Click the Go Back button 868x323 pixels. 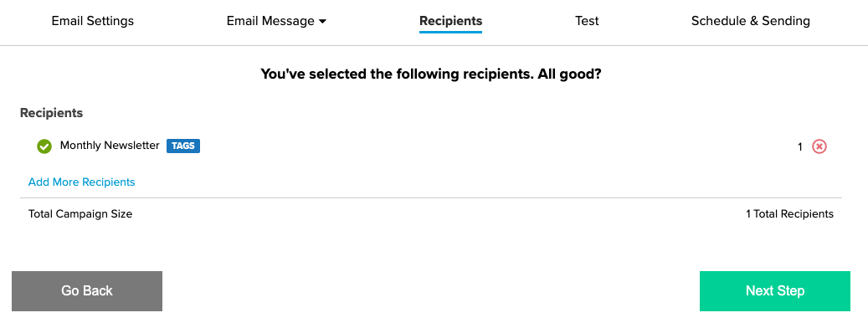click(87, 291)
